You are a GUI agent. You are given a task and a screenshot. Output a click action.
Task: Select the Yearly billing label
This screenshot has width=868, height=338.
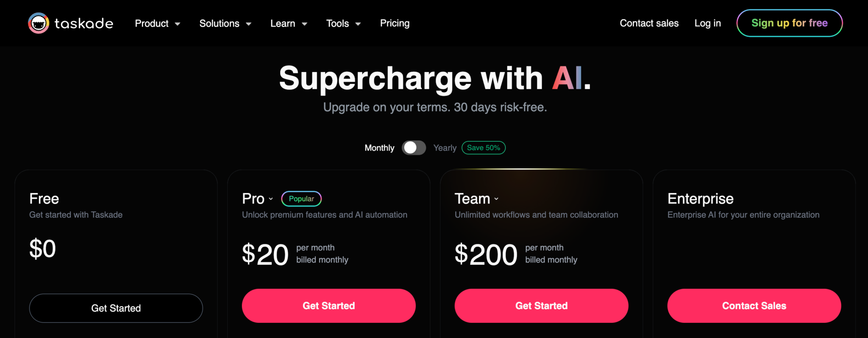click(445, 148)
